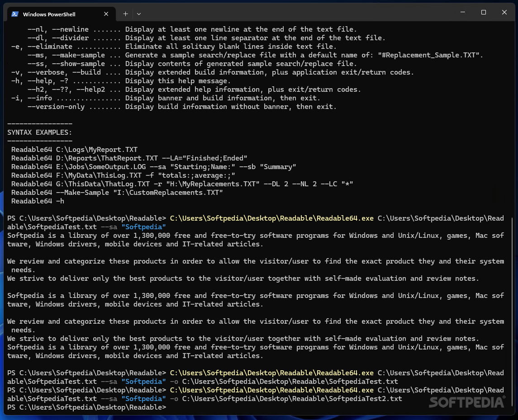518x420 pixels.
Task: Minimize the terminal window
Action: coord(463,12)
